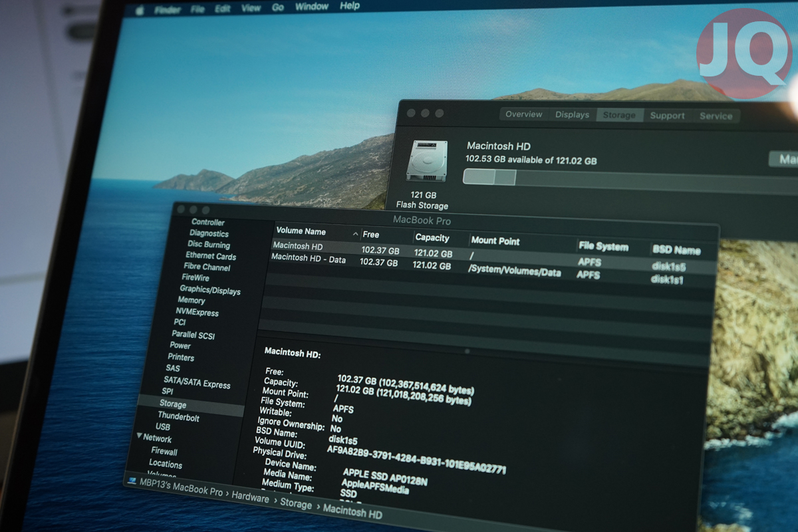Select Diagnostics in the sidebar
Screen dimensions: 798x532
pos(209,233)
